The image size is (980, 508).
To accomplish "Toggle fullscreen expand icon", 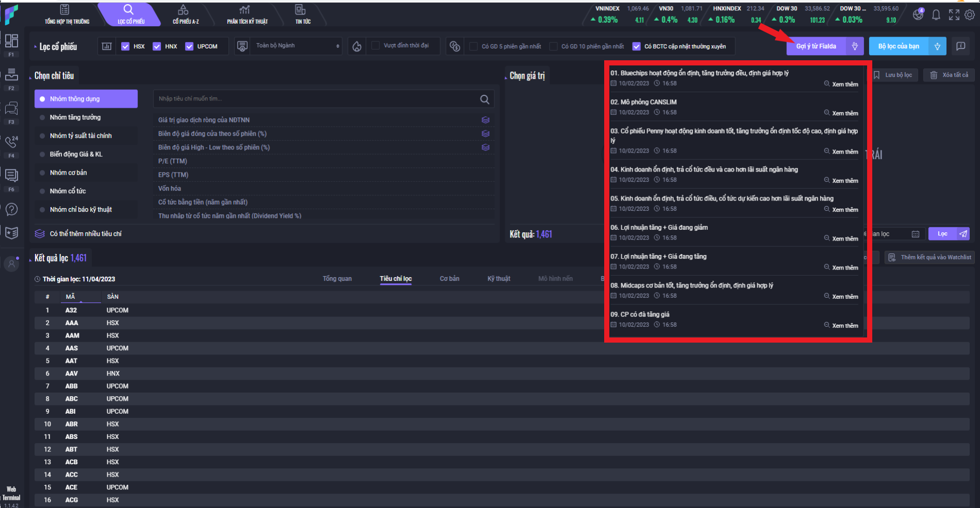I will (954, 15).
